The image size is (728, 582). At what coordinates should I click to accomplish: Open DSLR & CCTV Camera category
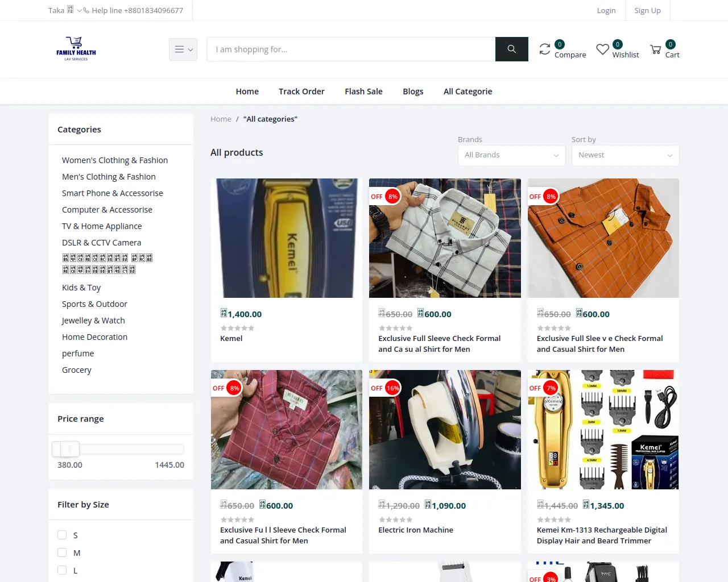click(x=101, y=243)
